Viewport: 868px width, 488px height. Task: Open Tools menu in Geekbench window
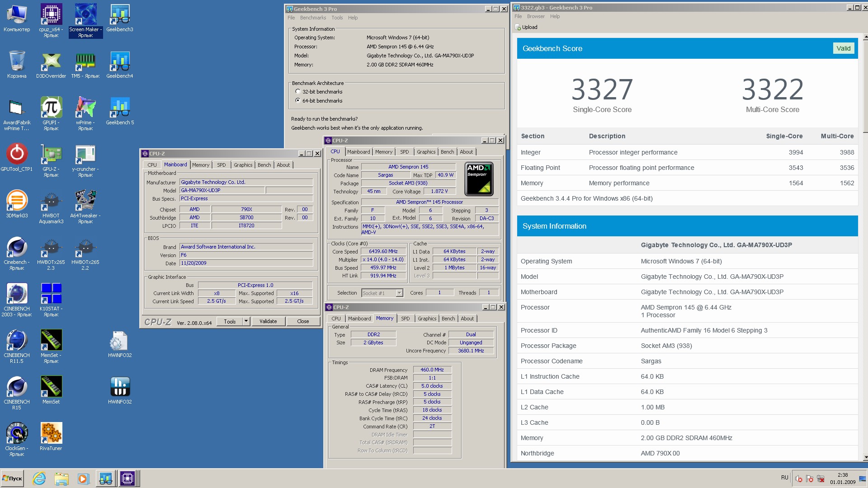(337, 18)
